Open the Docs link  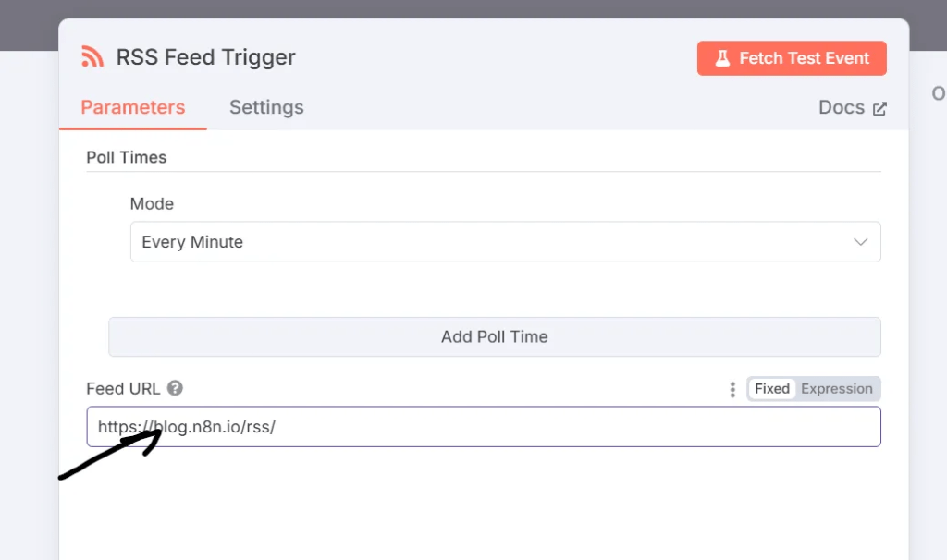842,107
